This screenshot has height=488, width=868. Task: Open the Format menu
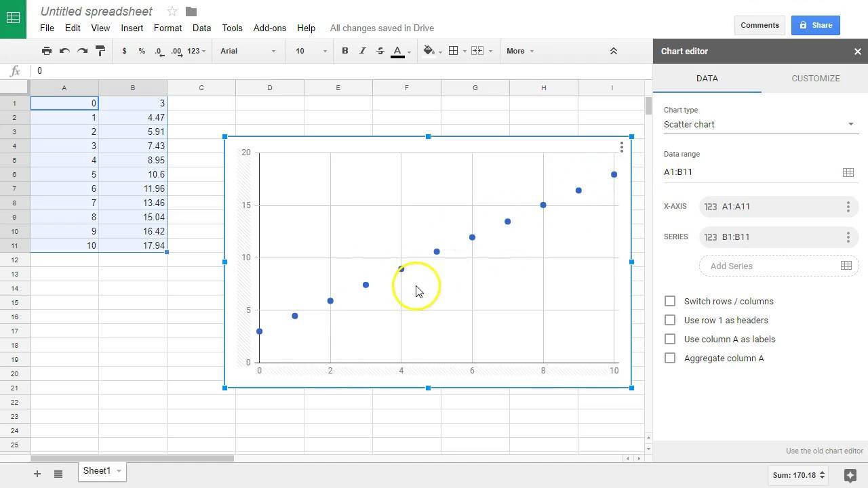point(167,28)
